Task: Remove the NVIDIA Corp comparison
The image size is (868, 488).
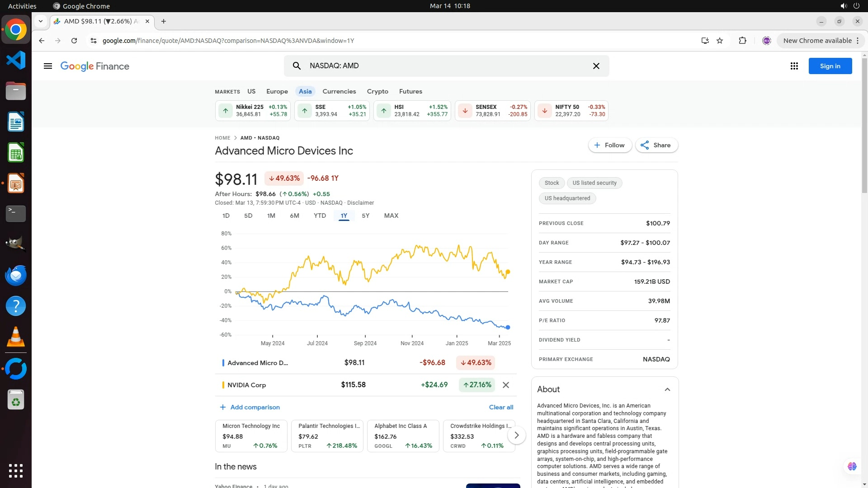Action: 506,385
